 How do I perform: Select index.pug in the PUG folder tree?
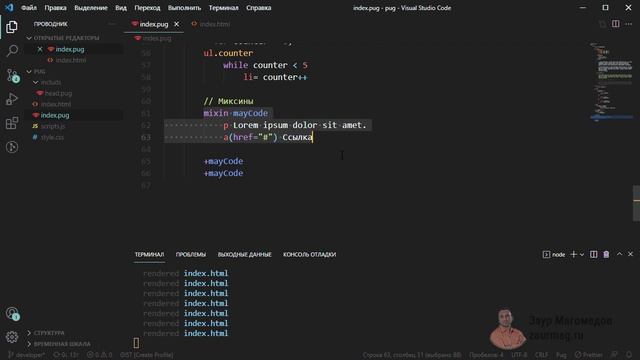pos(55,115)
